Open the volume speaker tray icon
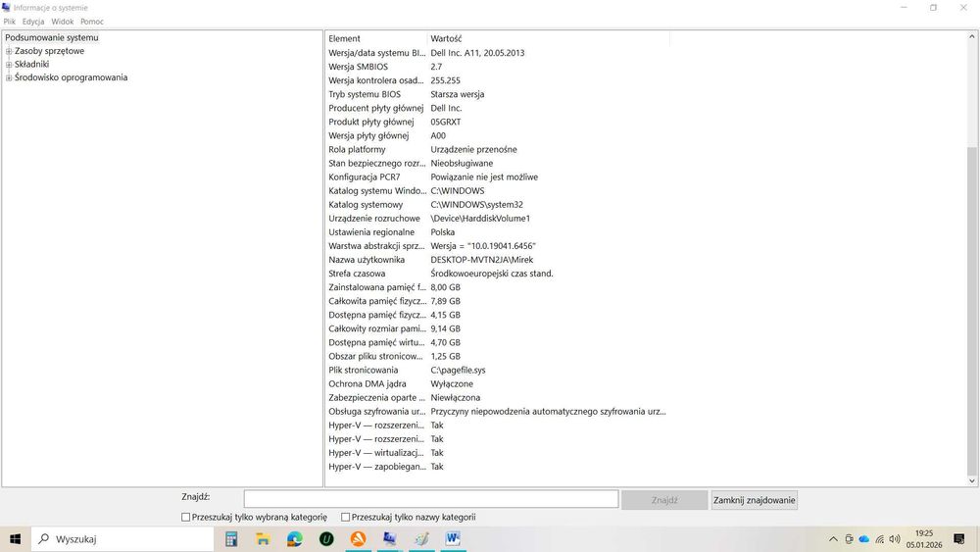The width and height of the screenshot is (980, 552). tap(895, 539)
